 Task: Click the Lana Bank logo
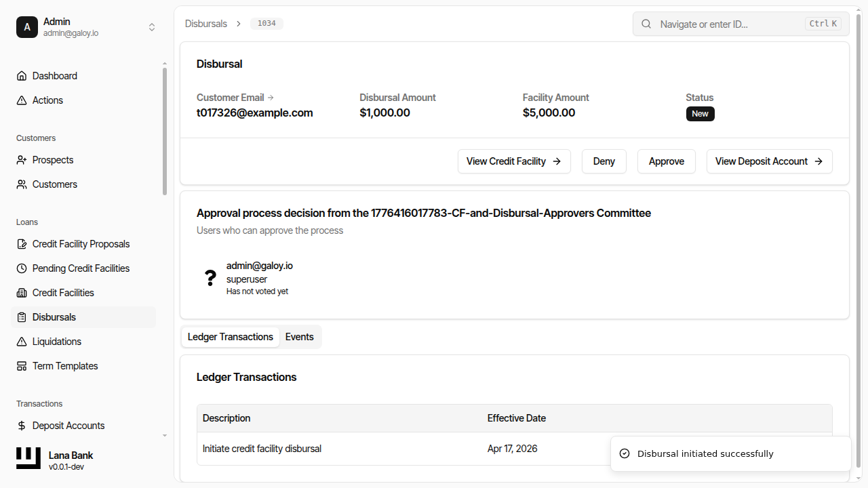pyautogui.click(x=28, y=458)
